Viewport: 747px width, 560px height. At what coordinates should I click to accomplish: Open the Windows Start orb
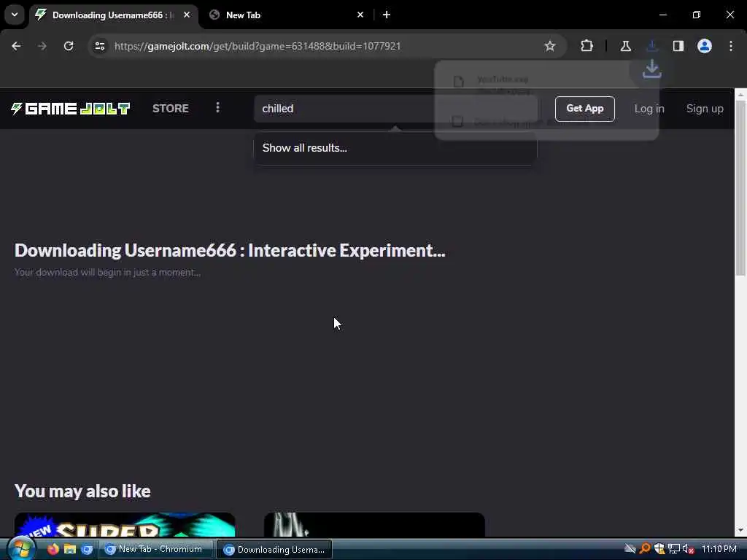click(x=21, y=548)
